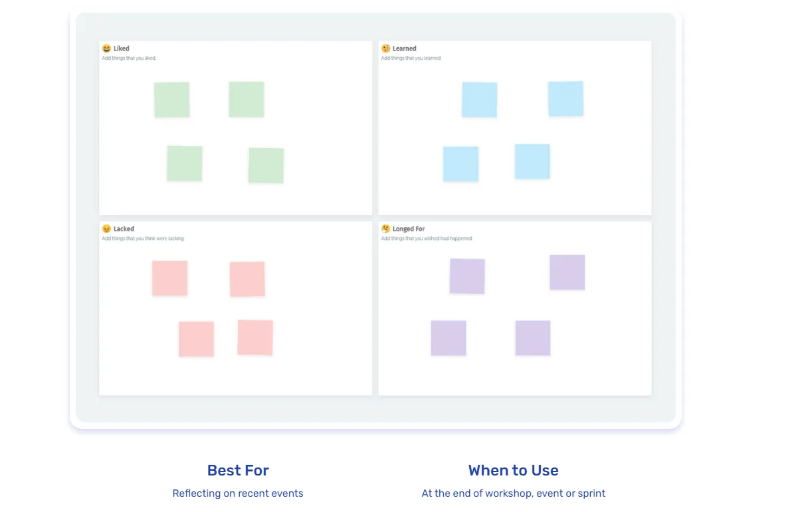
Task: Select the top-right purple sticky note in Longed For
Action: click(567, 272)
